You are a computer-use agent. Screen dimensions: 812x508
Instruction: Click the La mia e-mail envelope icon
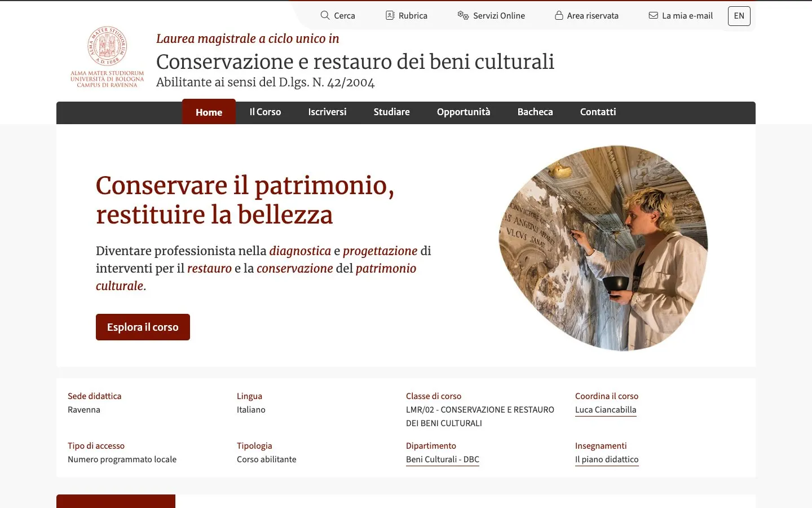click(x=654, y=15)
